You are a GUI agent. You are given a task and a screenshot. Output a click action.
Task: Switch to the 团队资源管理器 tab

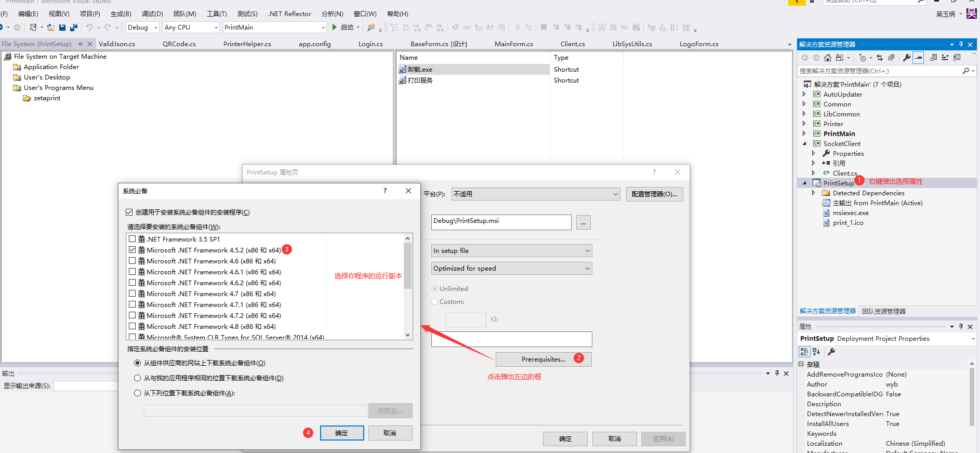pyautogui.click(x=884, y=312)
